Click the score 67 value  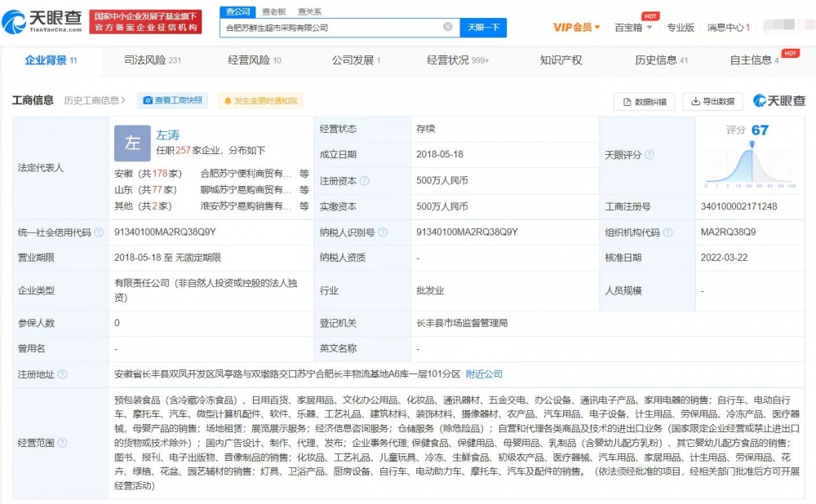[760, 130]
